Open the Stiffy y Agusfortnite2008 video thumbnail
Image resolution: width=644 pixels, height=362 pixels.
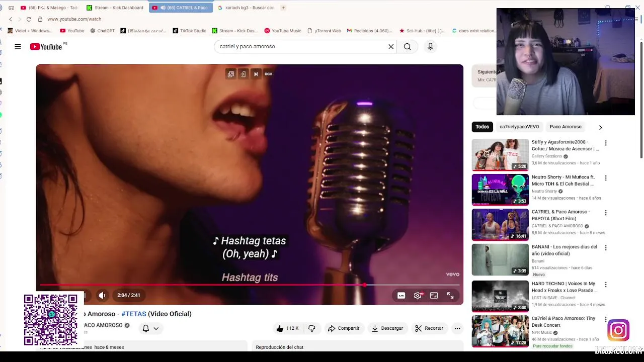[500, 155]
